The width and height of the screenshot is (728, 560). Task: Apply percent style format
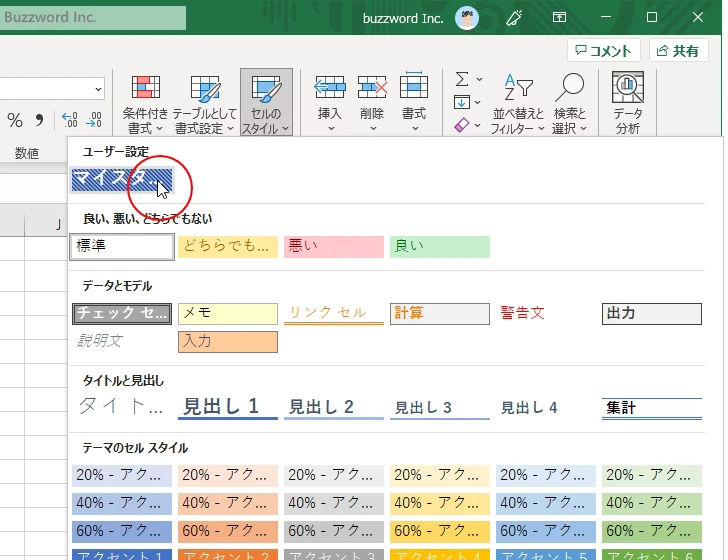click(15, 120)
